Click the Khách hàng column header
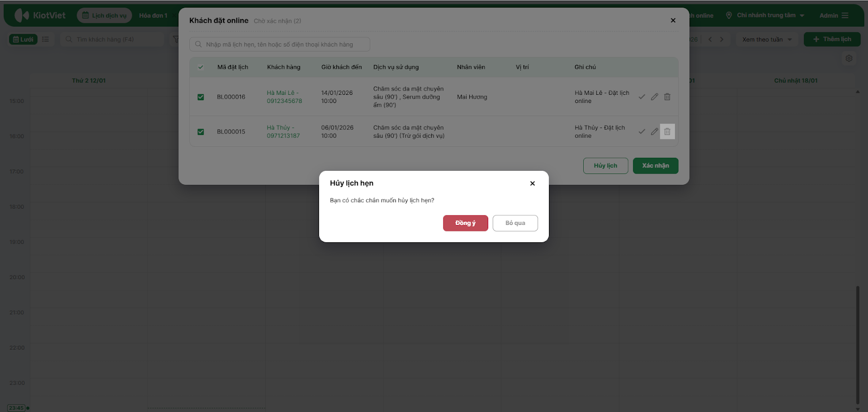This screenshot has width=868, height=412. pos(284,67)
